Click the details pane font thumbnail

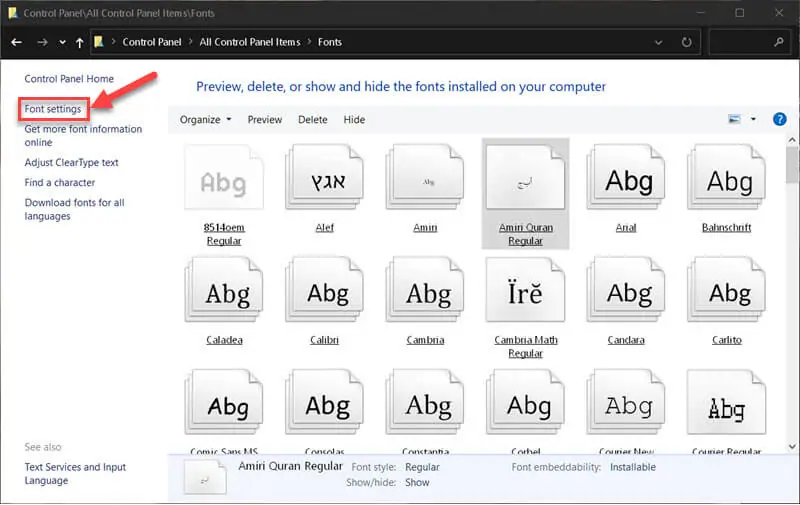click(205, 477)
